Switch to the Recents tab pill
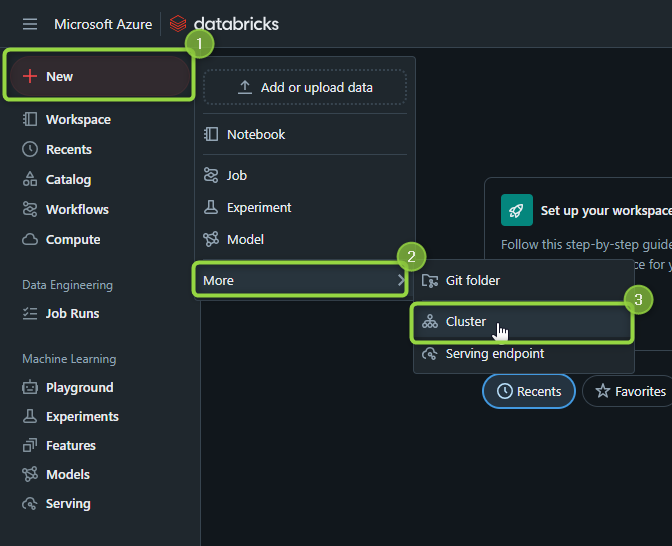 [x=529, y=391]
